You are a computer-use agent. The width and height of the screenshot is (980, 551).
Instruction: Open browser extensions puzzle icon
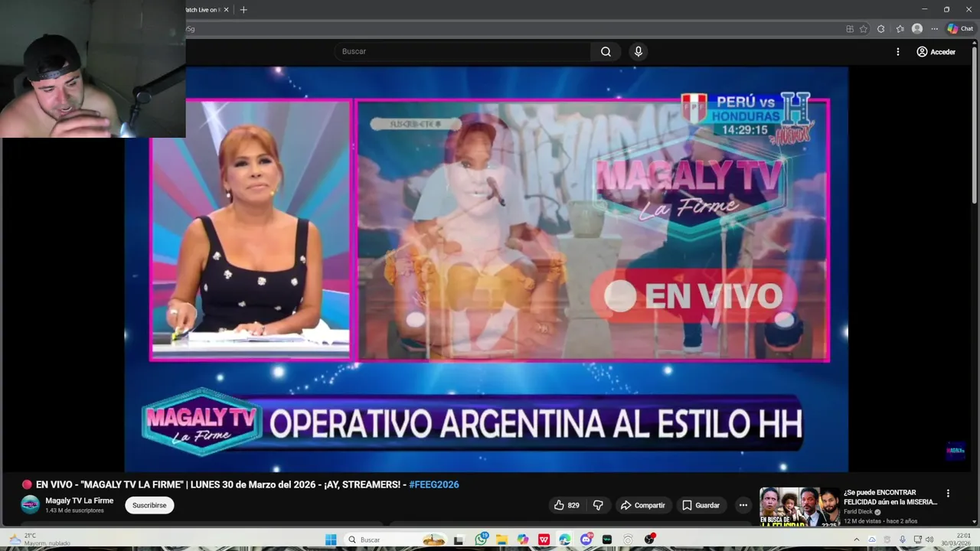coord(881,29)
